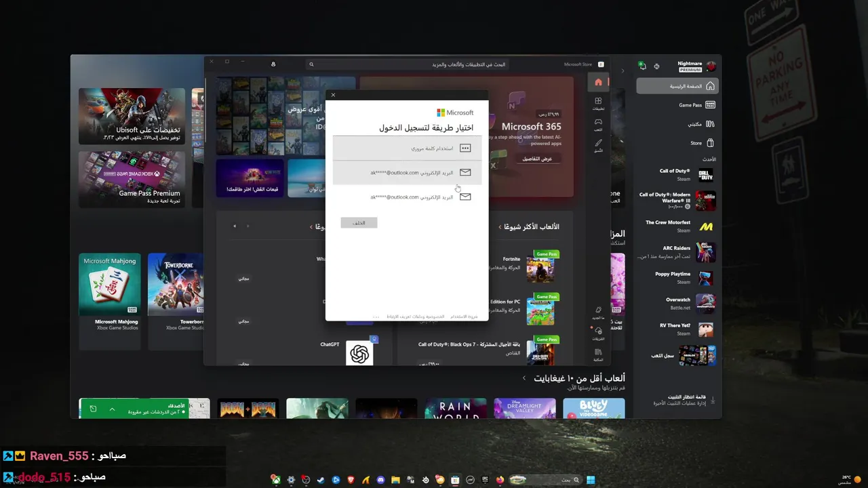868x488 pixels.
Task: Open Call of Duty Modern Warfare III entry
Action: click(x=677, y=201)
